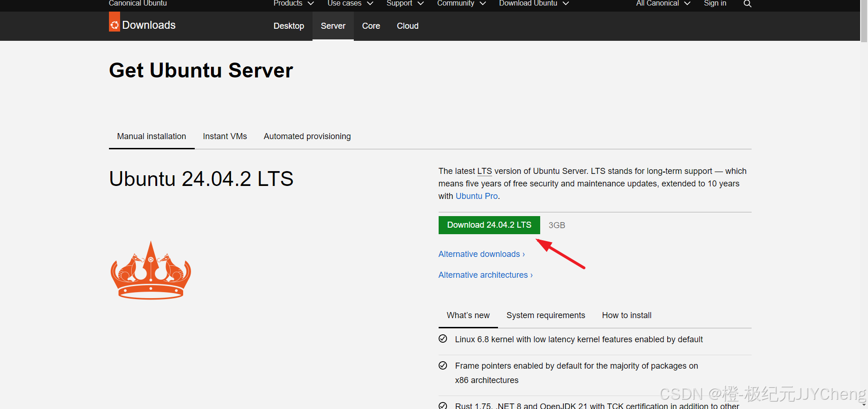Click the Ubuntu 24.04.2 LTS heading
The width and height of the screenshot is (868, 409).
click(201, 179)
